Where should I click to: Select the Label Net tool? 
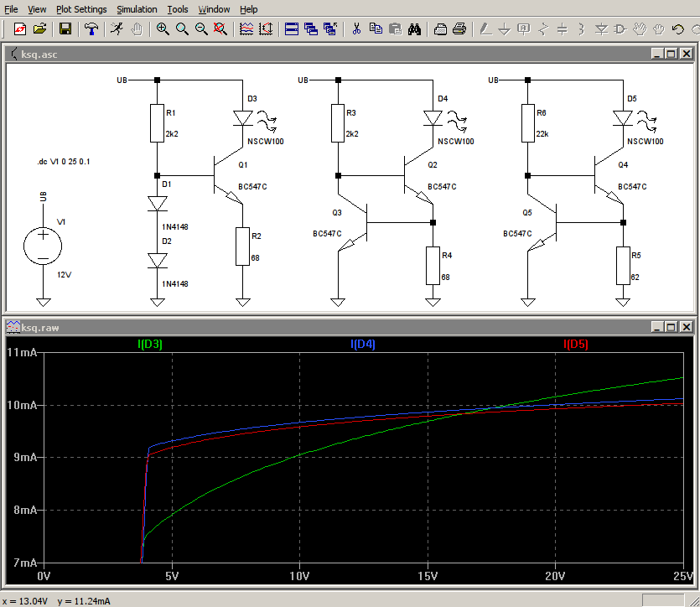(524, 29)
